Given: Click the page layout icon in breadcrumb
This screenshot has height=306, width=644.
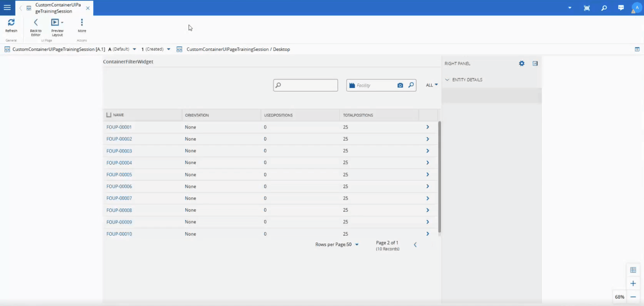Looking at the screenshot, I should pyautogui.click(x=179, y=49).
